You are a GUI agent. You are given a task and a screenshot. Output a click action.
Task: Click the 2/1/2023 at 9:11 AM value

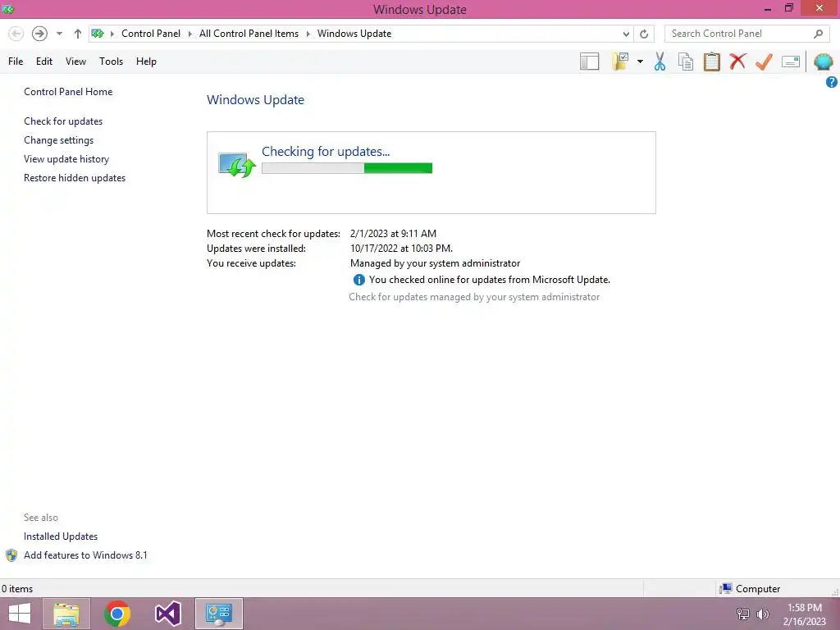(x=393, y=234)
